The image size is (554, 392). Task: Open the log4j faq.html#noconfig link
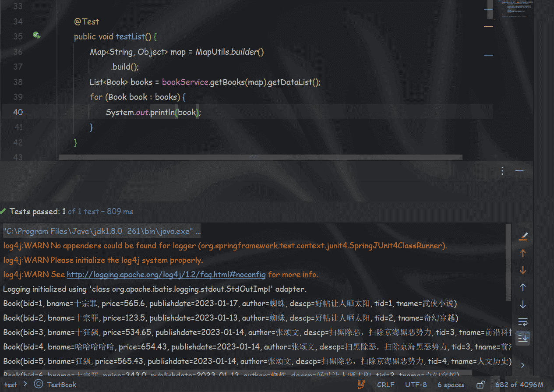(166, 275)
